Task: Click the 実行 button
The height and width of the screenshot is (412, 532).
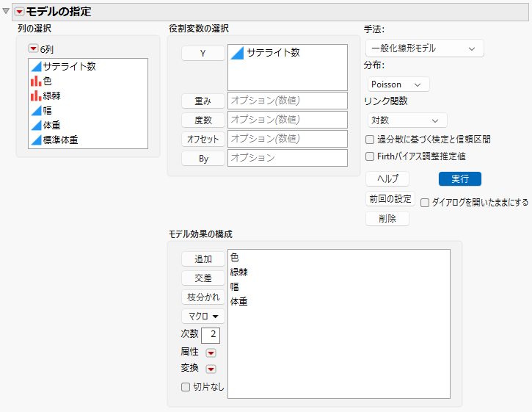Action: (x=460, y=178)
